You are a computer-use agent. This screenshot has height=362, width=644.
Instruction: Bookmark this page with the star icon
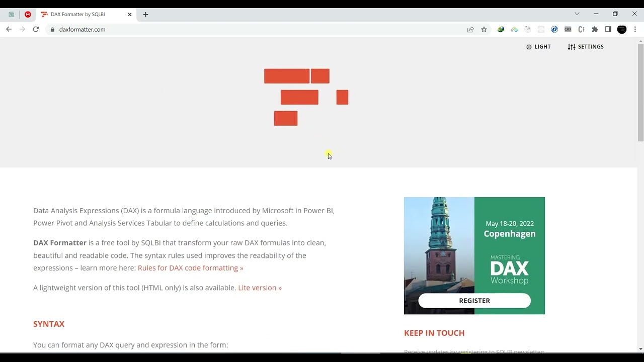(x=484, y=29)
